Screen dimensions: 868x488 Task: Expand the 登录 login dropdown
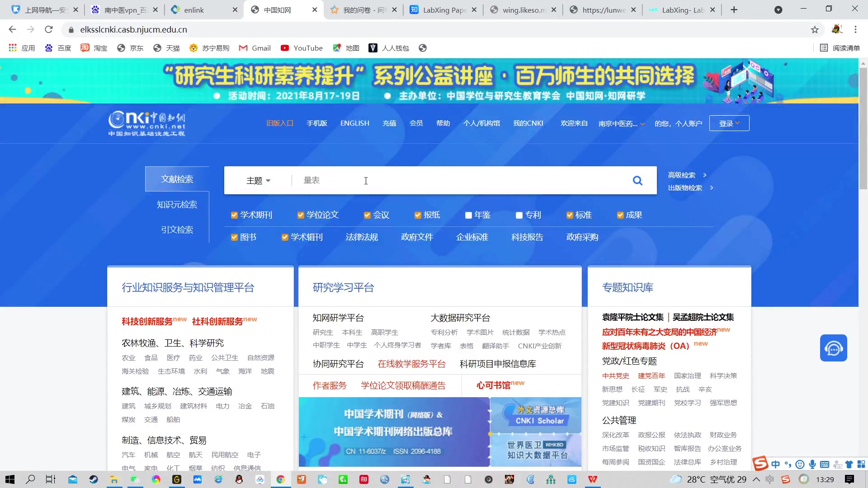tap(729, 123)
